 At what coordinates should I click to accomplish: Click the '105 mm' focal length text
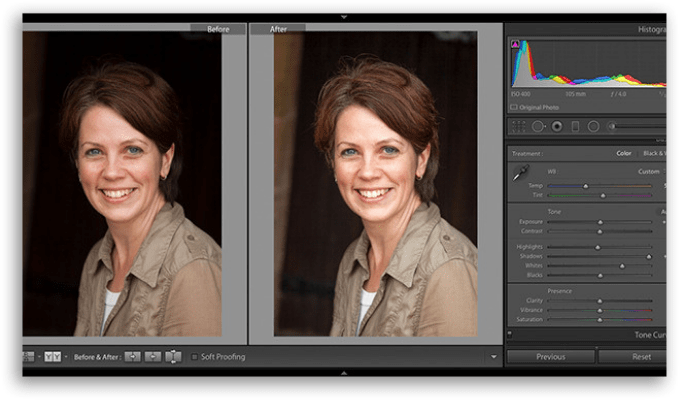coord(575,94)
